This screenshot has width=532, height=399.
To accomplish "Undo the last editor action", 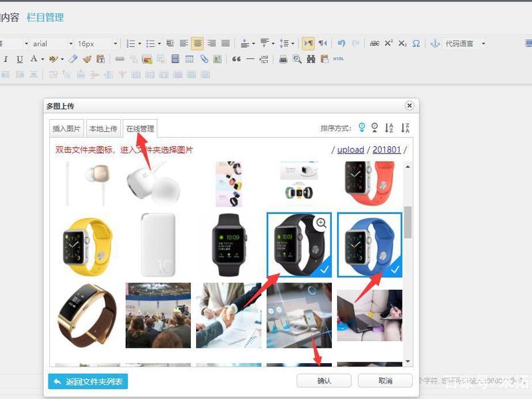I will (x=342, y=43).
